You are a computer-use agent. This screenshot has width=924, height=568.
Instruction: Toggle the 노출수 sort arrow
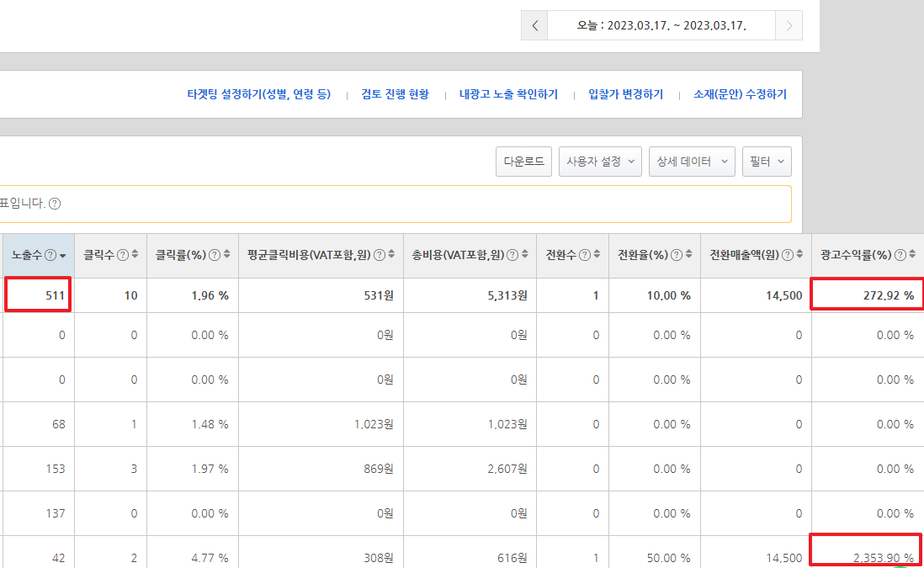tap(62, 256)
